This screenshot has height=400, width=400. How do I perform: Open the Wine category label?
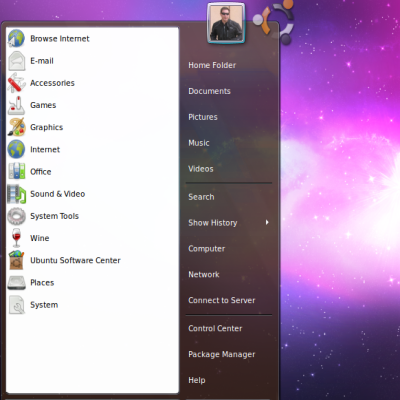point(40,238)
